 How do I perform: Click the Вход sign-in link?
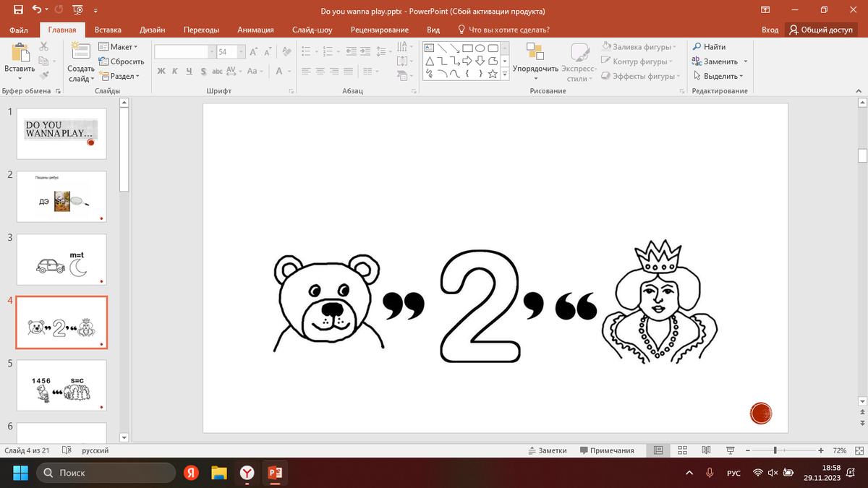770,30
